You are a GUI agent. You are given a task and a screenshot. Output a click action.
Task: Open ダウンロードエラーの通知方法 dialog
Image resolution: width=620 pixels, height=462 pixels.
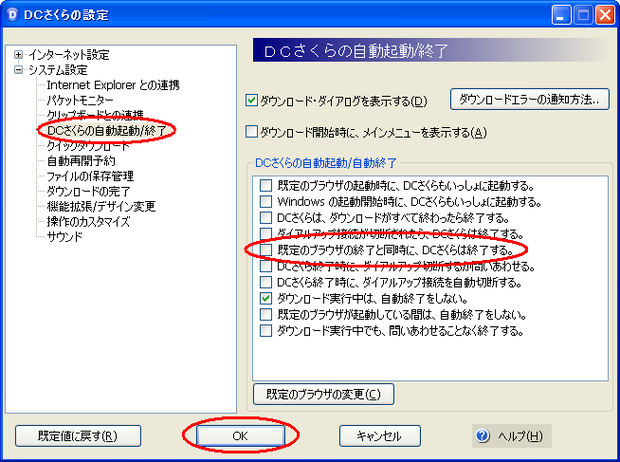(x=529, y=99)
